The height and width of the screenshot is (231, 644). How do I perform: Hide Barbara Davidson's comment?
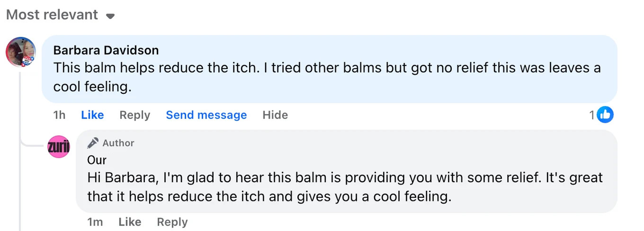tap(275, 115)
